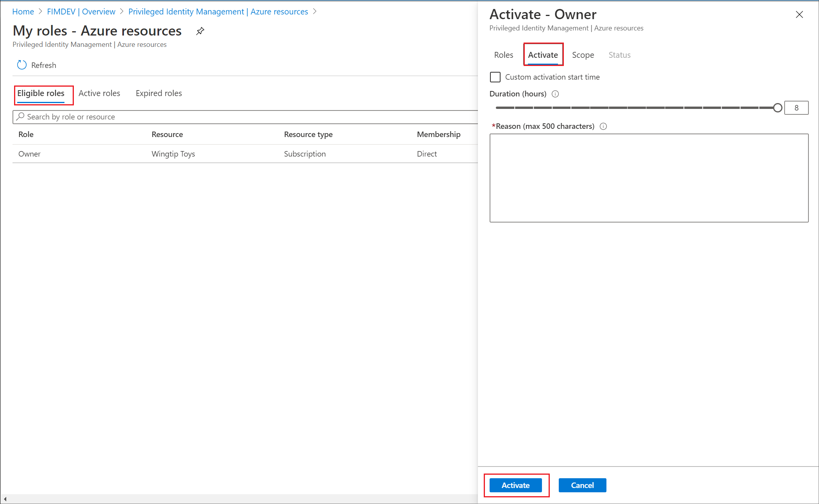Click the Reason field info tooltip icon
The width and height of the screenshot is (819, 504).
pos(604,126)
